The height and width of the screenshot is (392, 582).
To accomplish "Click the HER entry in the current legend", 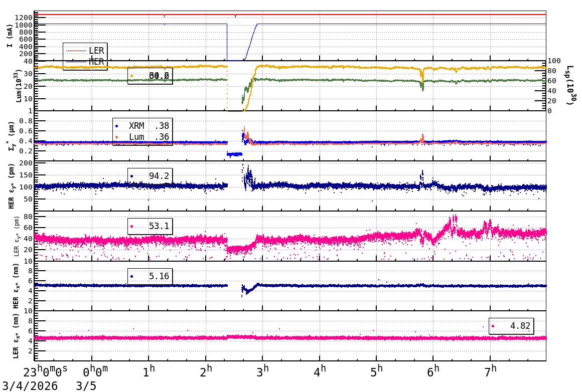I will pos(96,61).
